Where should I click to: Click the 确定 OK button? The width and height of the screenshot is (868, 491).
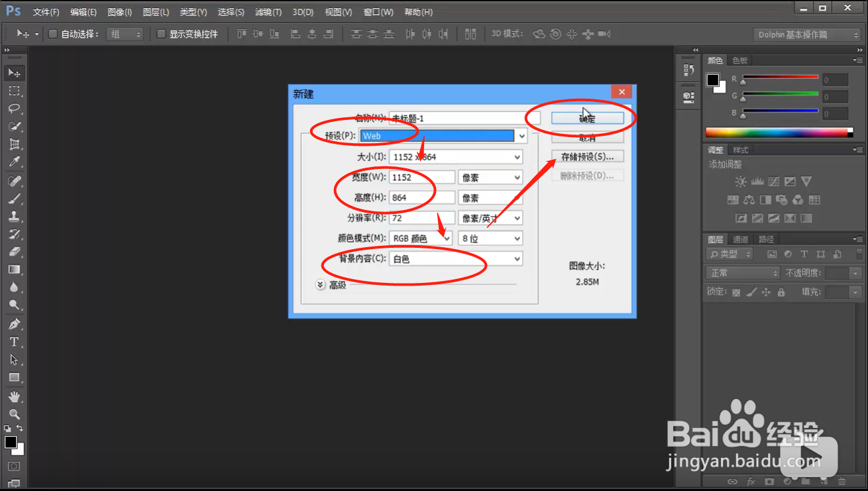click(x=587, y=117)
